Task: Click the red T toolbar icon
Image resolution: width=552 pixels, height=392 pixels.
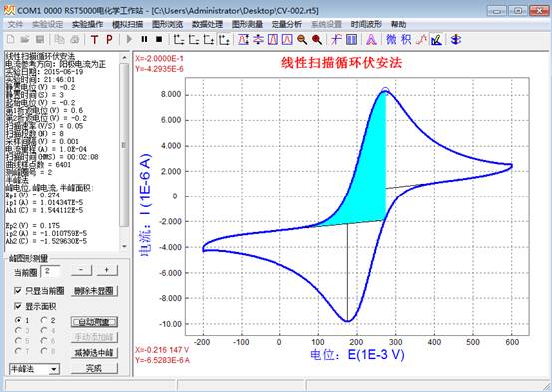Action: (94, 40)
